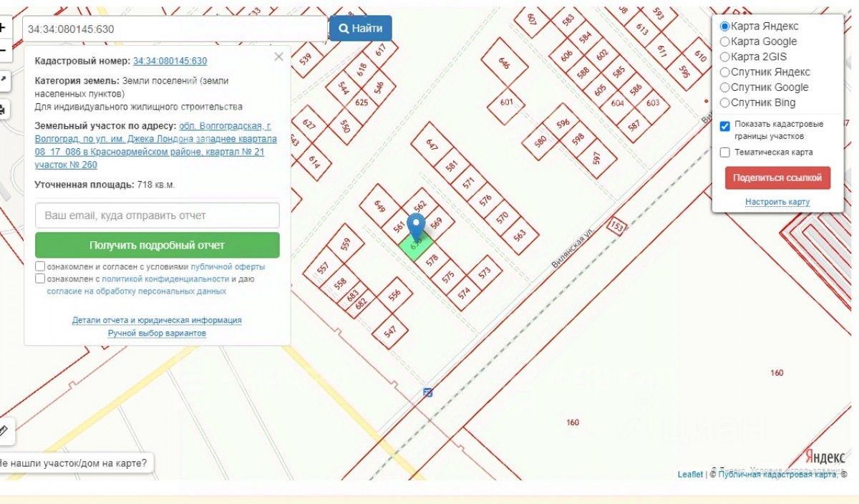859x504 pixels.
Task: Click the print map control icon
Action: [x=3, y=110]
